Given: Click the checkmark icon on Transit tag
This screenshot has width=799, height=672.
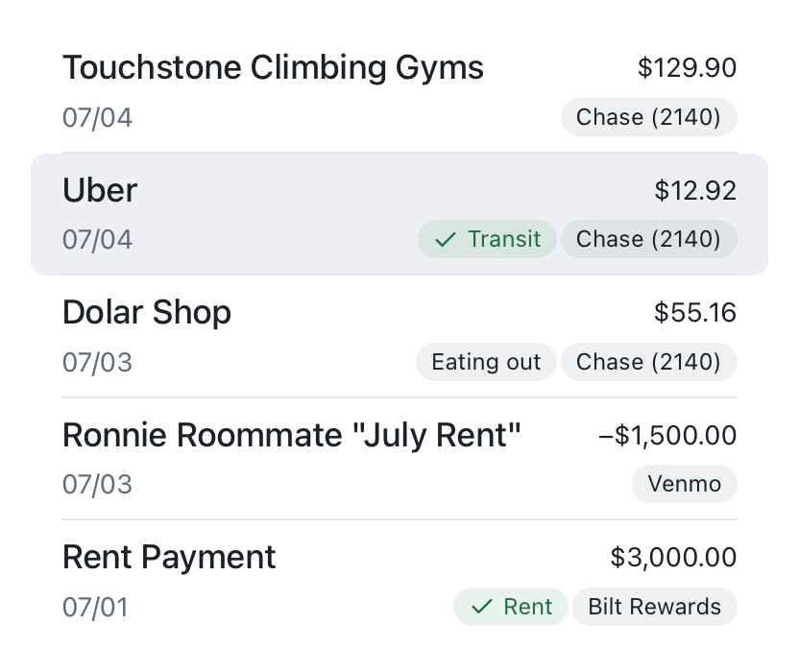Looking at the screenshot, I should click(x=445, y=240).
